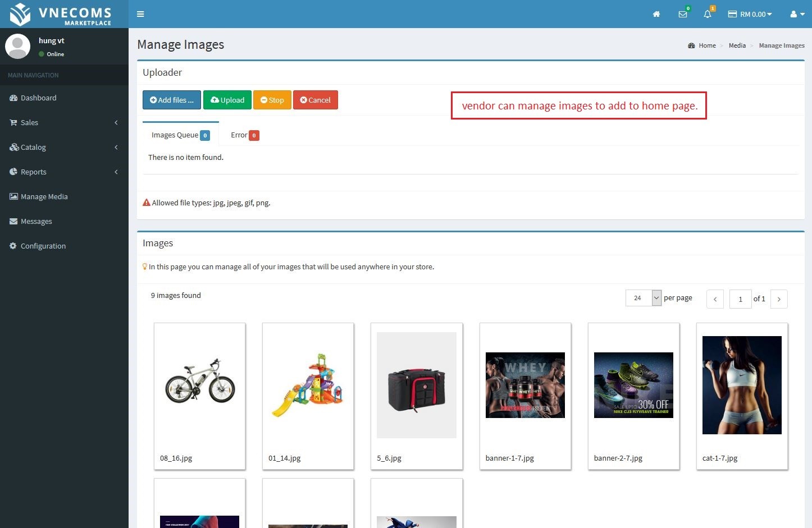Expand the Sales submenu chevron
The height and width of the screenshot is (528, 812).
pos(116,122)
